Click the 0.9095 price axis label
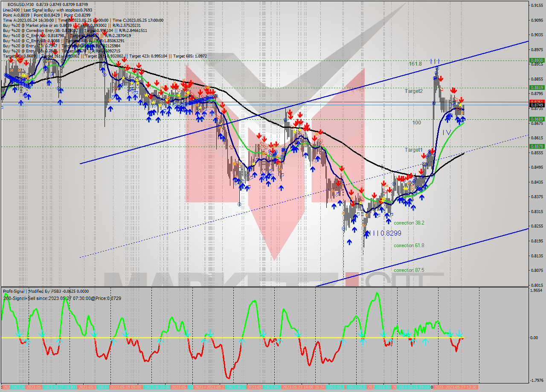 tap(537, 20)
